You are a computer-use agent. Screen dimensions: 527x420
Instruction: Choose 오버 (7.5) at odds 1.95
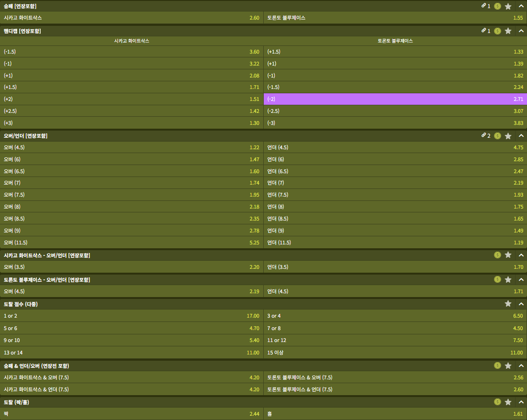pyautogui.click(x=132, y=195)
